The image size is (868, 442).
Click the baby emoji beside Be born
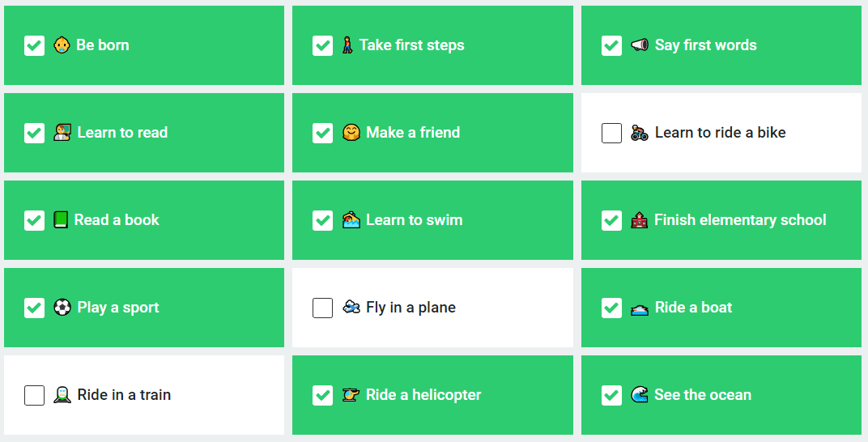tap(62, 45)
